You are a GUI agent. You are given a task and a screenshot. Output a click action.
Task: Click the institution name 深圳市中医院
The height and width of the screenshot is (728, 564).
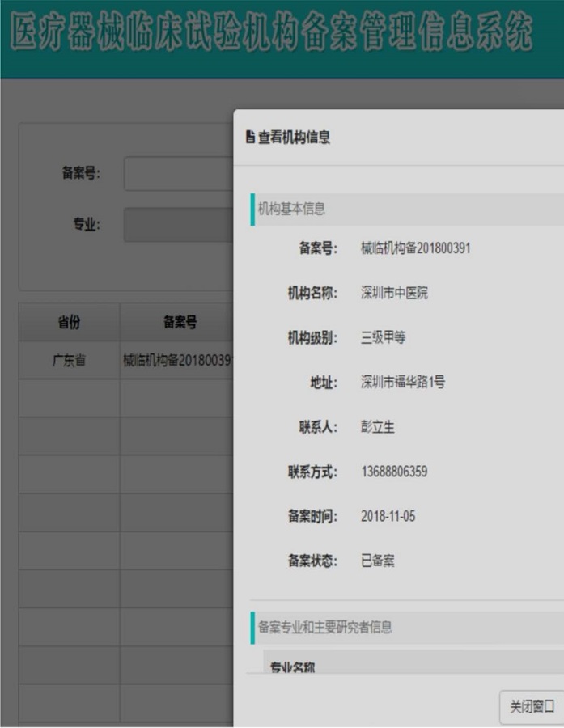(x=394, y=293)
